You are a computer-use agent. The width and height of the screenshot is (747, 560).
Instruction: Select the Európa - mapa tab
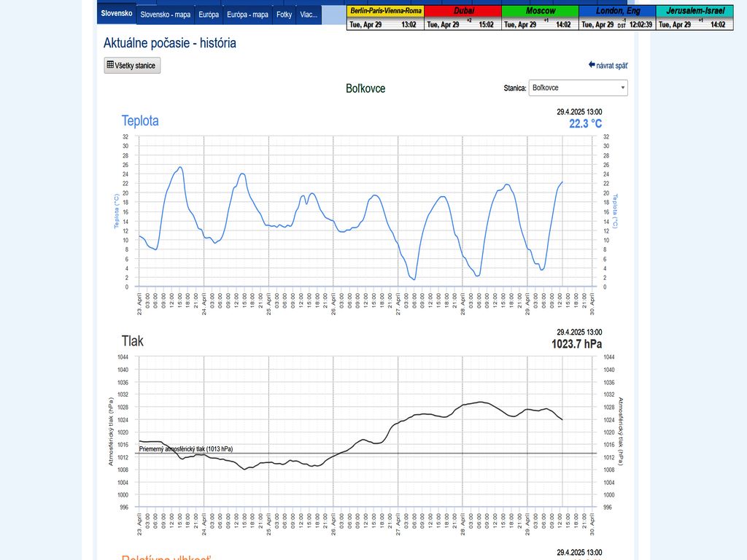click(247, 14)
